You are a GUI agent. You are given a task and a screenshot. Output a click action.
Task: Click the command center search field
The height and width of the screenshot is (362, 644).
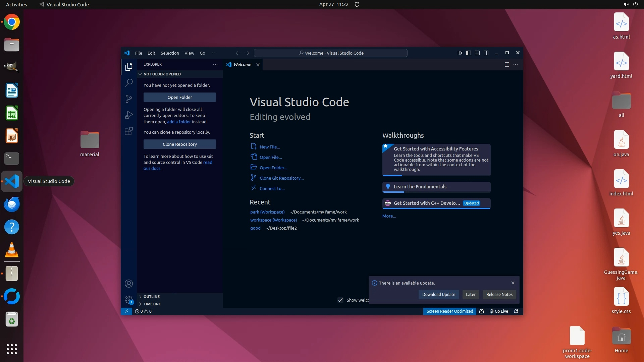[331, 53]
